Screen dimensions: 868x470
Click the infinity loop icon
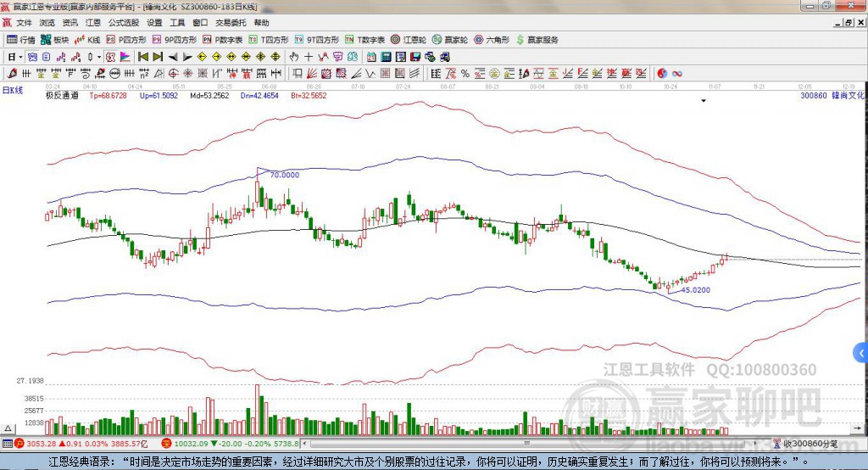click(677, 73)
